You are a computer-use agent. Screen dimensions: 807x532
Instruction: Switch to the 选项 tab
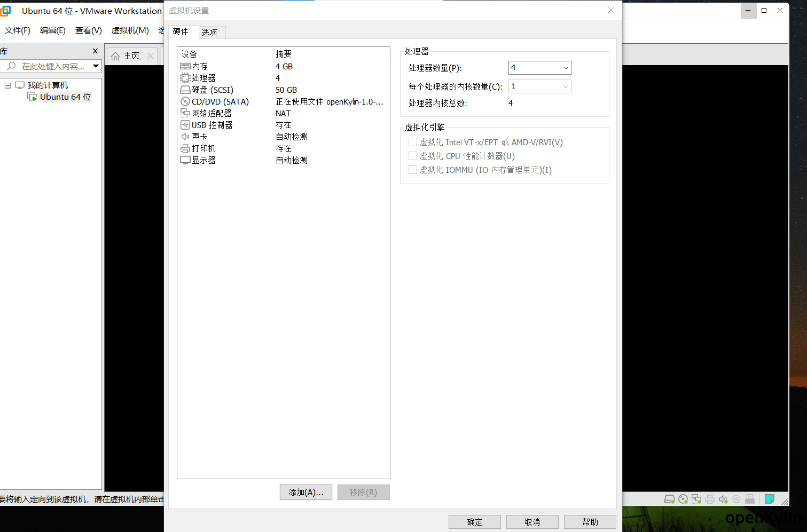click(209, 33)
